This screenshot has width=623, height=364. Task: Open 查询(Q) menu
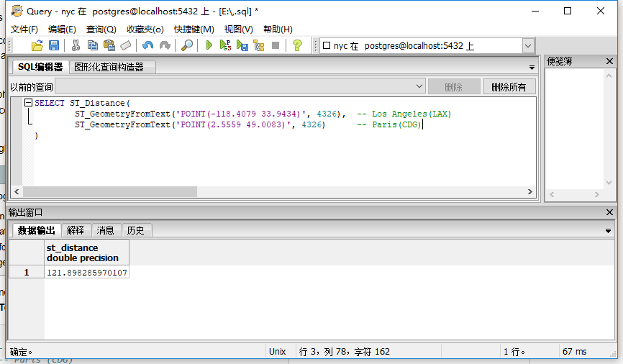[101, 29]
